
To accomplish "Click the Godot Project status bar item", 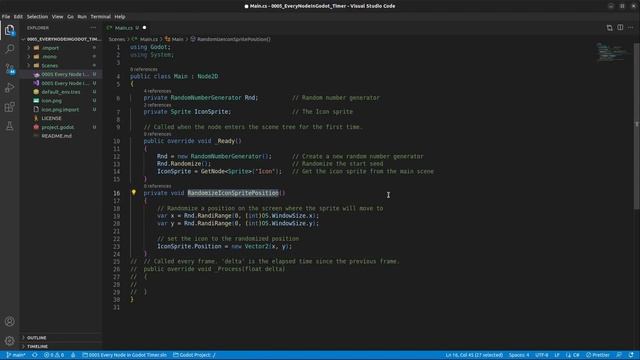I will pos(194,355).
